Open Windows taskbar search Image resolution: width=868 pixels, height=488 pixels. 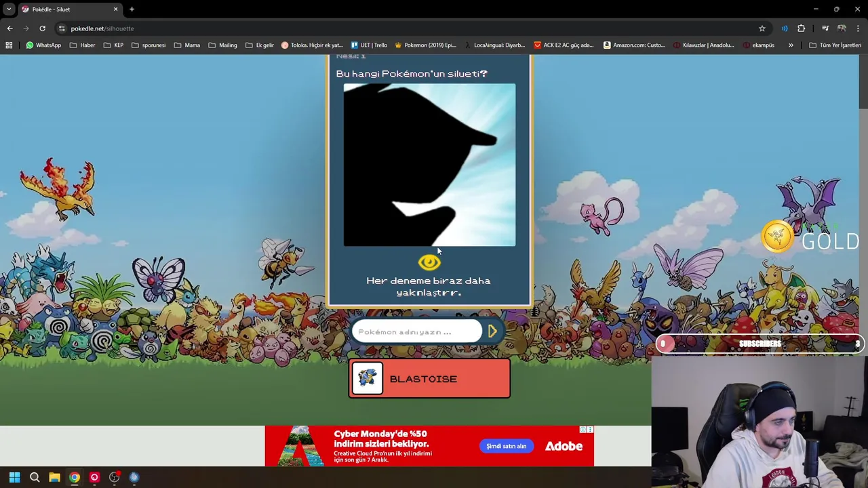(x=35, y=477)
